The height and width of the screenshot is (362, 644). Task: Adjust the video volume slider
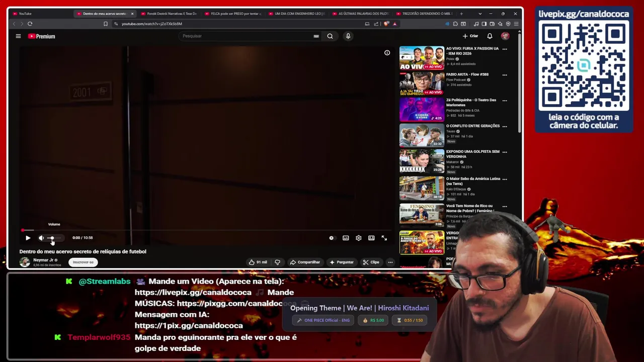pos(54,238)
